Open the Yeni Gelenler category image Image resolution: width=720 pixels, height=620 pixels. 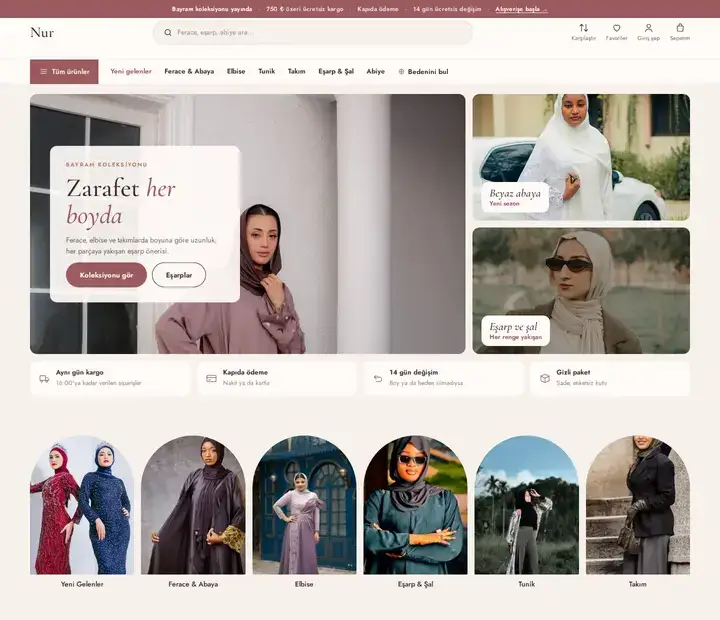point(82,505)
